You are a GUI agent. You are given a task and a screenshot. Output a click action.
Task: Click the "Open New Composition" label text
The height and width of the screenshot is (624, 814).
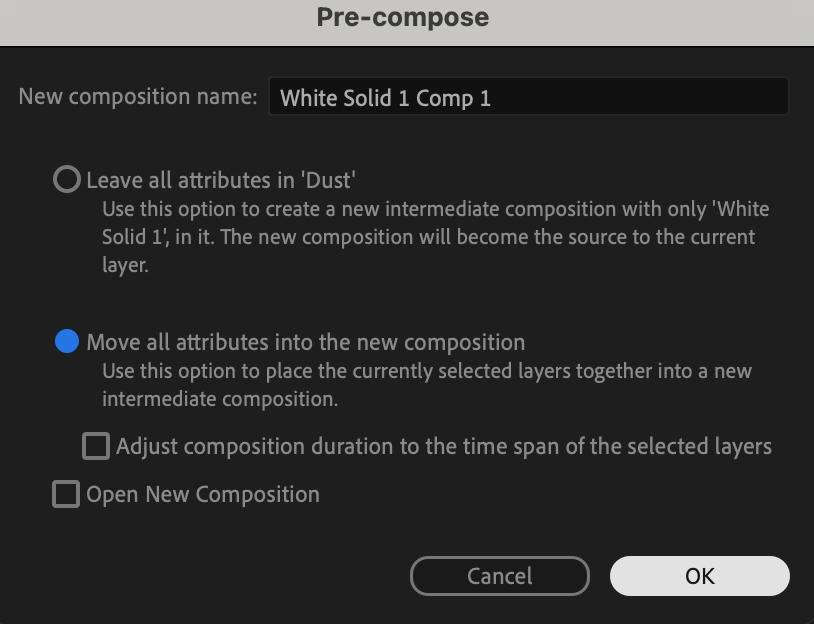tap(203, 494)
